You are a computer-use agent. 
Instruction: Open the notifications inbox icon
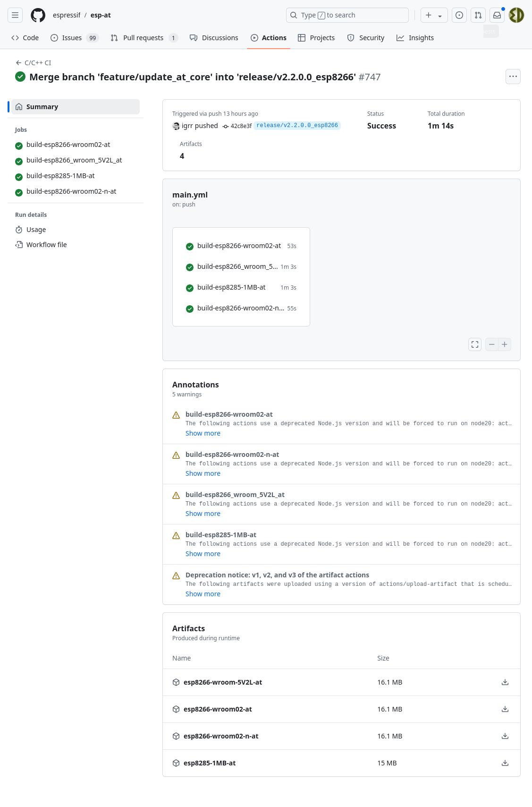497,15
